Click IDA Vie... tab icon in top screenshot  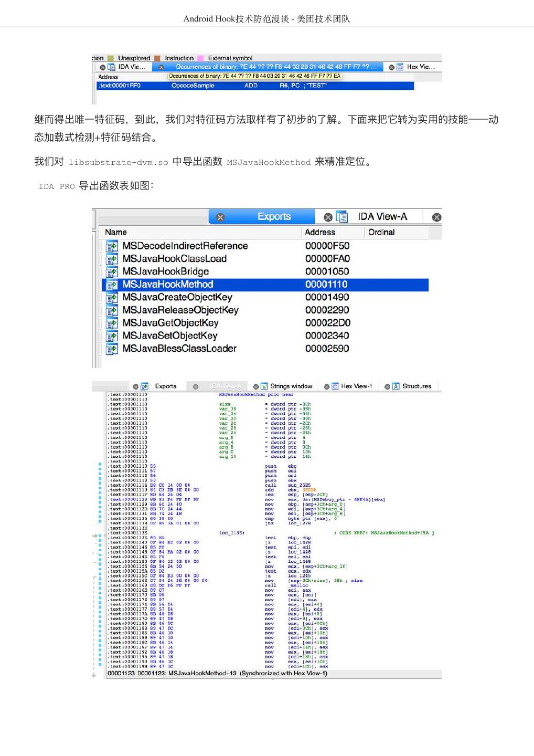click(111, 67)
